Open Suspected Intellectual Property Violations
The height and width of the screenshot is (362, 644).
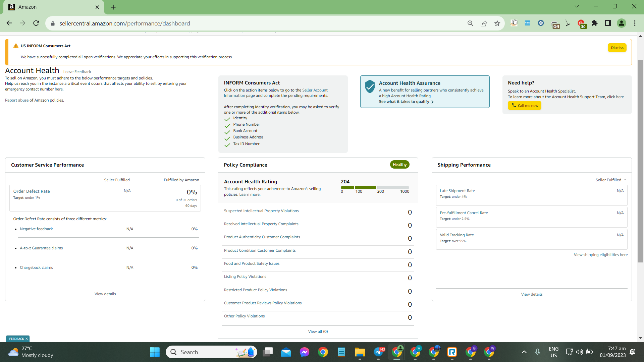point(261,211)
